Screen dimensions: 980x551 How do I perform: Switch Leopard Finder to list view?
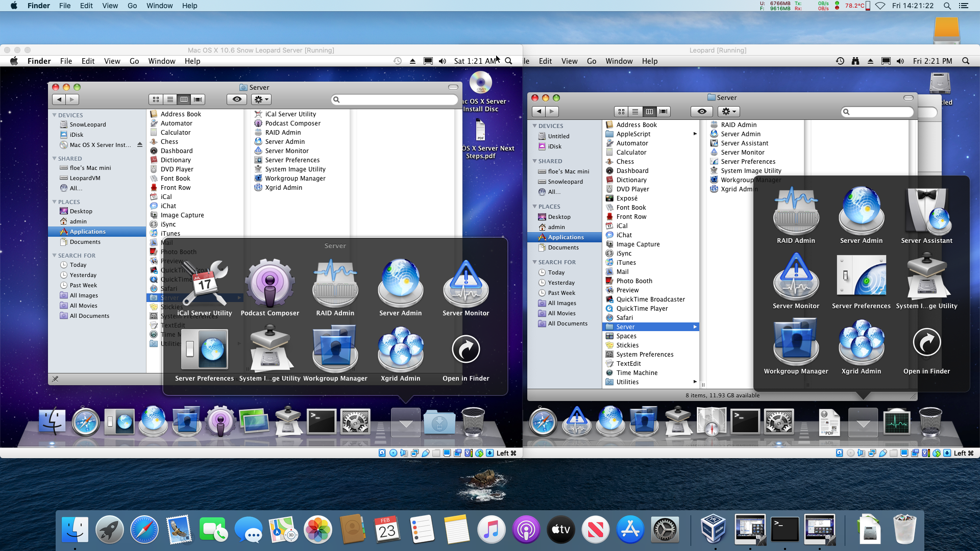click(x=635, y=112)
